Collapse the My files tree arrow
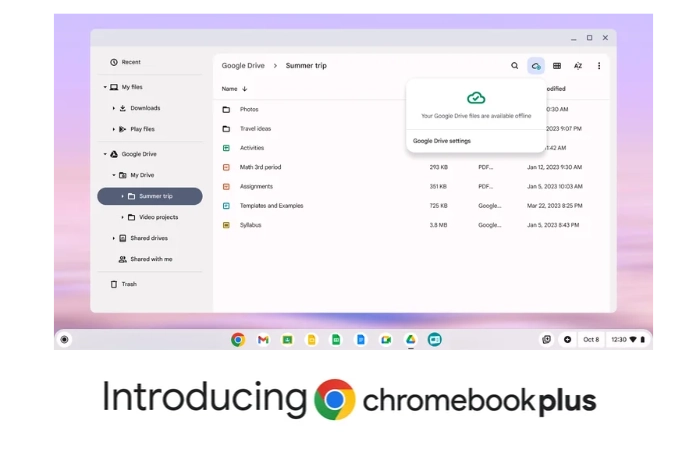 tap(105, 87)
